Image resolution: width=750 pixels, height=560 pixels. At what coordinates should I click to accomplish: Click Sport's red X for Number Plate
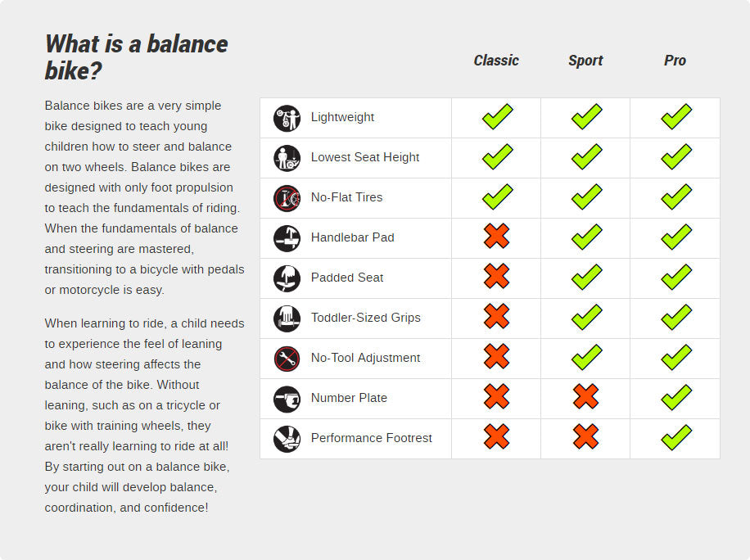pos(585,398)
